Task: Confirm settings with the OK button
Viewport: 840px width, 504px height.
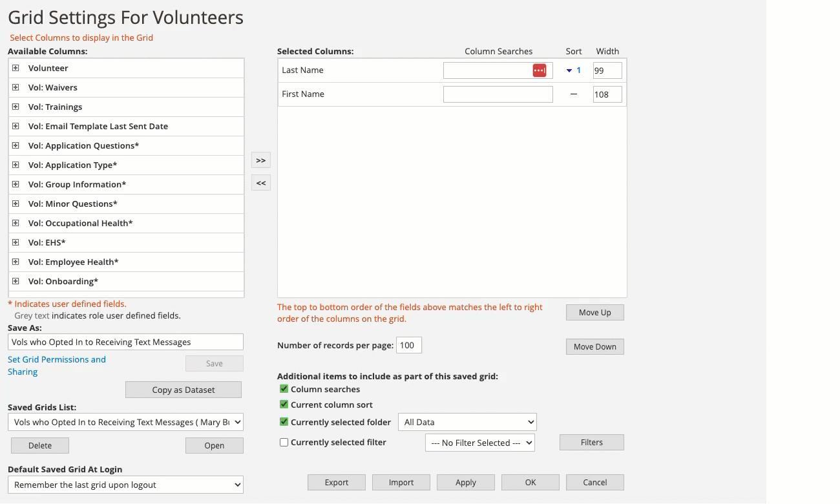Action: [x=530, y=482]
